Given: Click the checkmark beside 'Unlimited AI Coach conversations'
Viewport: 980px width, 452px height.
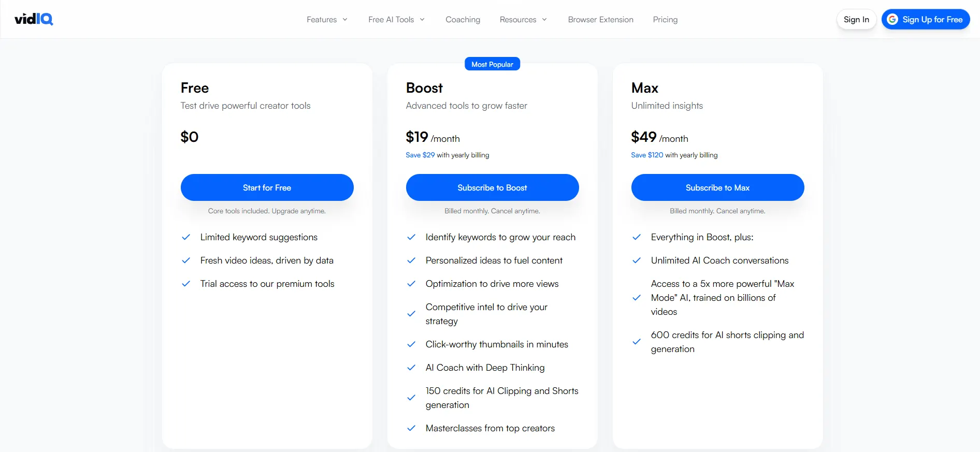Looking at the screenshot, I should 637,260.
